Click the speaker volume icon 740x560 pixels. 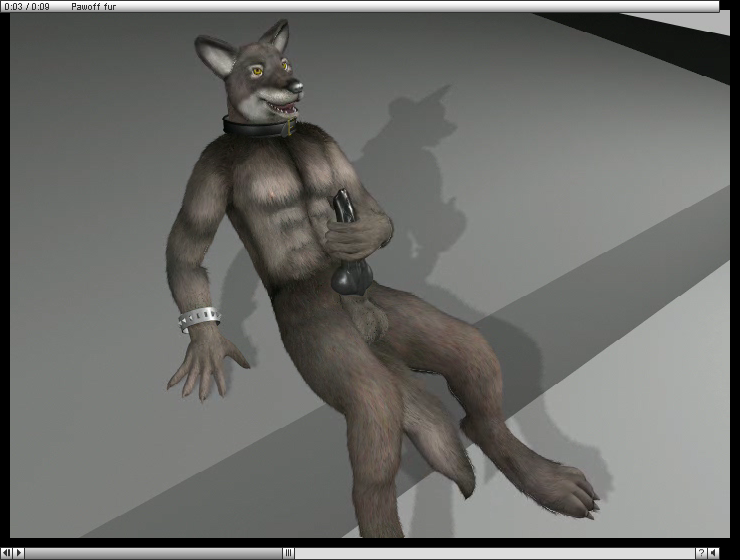(x=714, y=553)
